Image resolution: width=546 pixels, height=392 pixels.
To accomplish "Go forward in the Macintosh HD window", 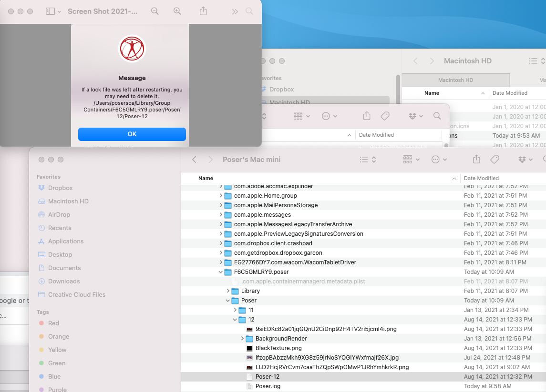I will pyautogui.click(x=432, y=61).
